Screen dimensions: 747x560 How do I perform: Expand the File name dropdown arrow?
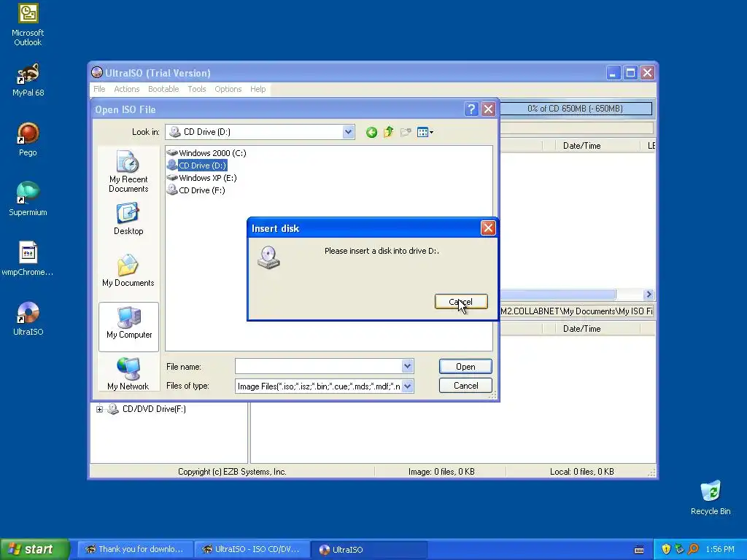(407, 366)
